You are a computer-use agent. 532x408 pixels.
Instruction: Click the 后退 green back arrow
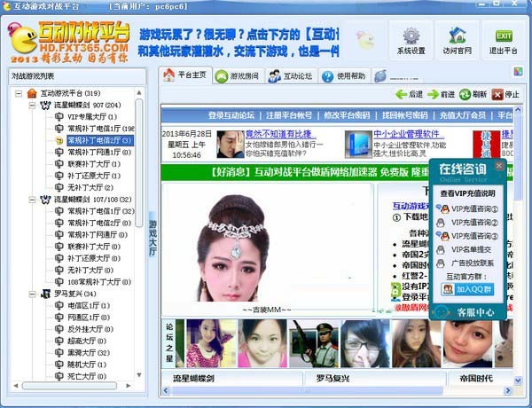point(402,94)
